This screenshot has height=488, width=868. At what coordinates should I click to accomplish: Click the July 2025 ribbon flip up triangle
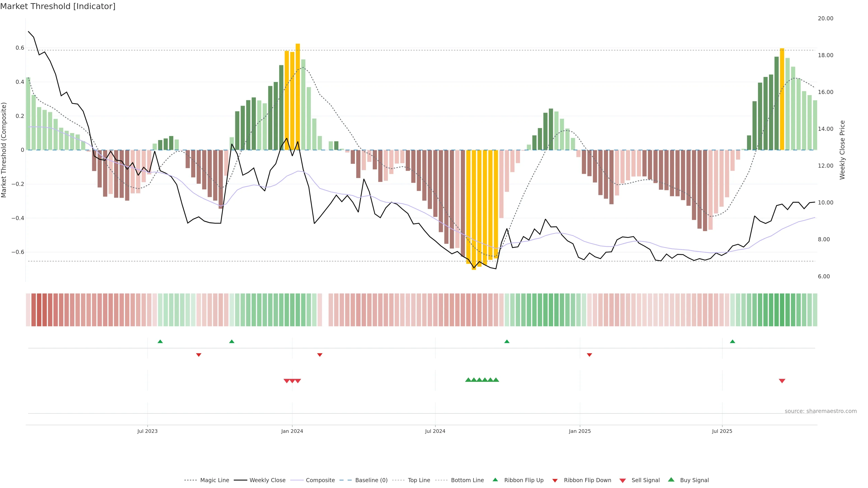732,342
